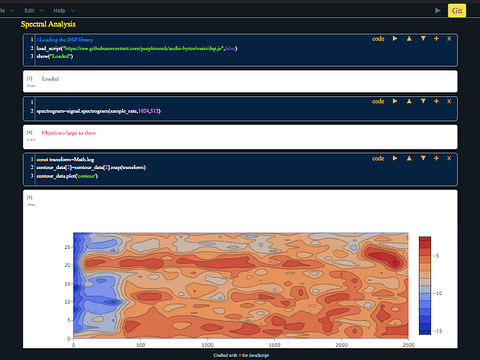Click the contour plot heatmap
The image size is (480, 360).
point(241,285)
